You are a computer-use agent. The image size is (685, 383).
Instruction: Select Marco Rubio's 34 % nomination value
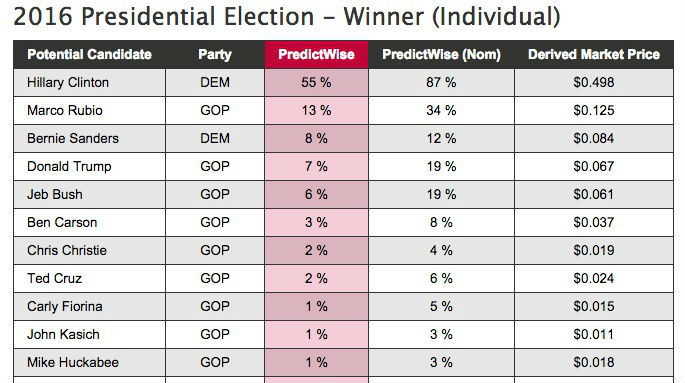[x=441, y=110]
